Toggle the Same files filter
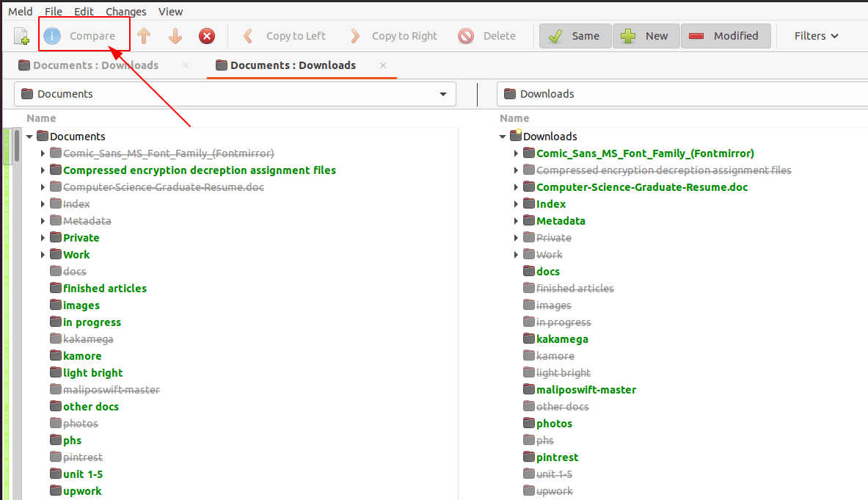 coord(575,36)
